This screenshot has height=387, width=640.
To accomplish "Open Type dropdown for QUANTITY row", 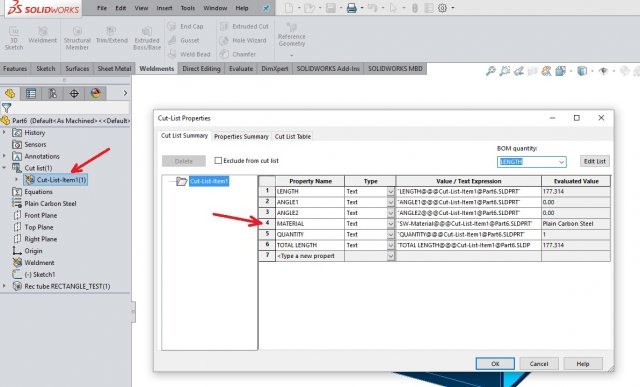I will [391, 234].
